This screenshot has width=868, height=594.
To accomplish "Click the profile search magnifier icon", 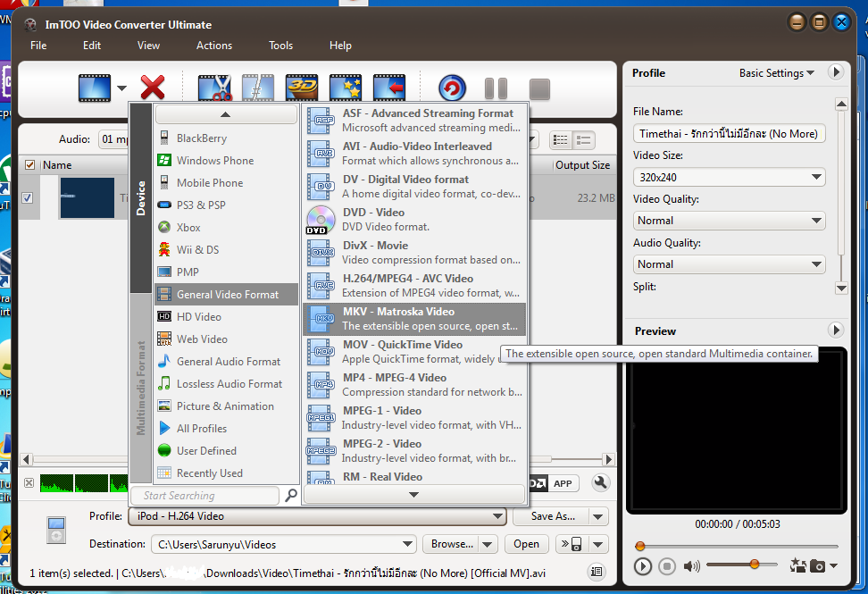I will click(x=290, y=495).
